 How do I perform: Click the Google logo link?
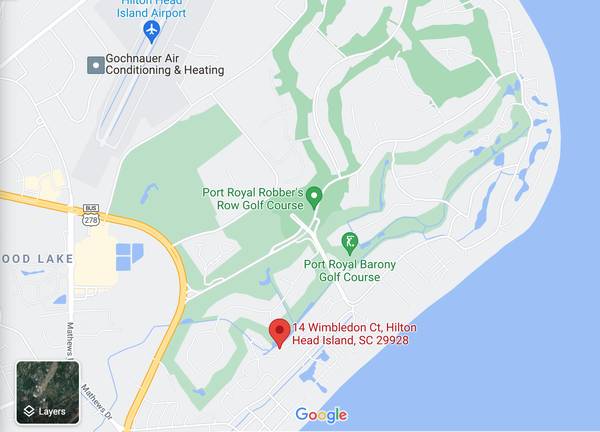[x=321, y=415]
